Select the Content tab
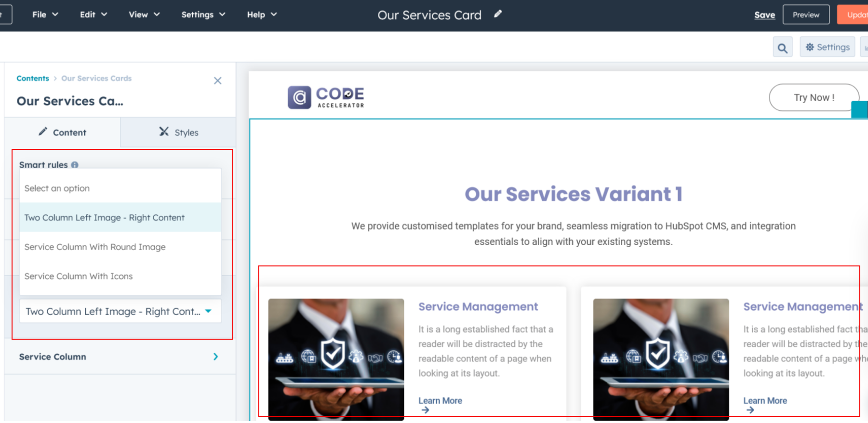 62,132
